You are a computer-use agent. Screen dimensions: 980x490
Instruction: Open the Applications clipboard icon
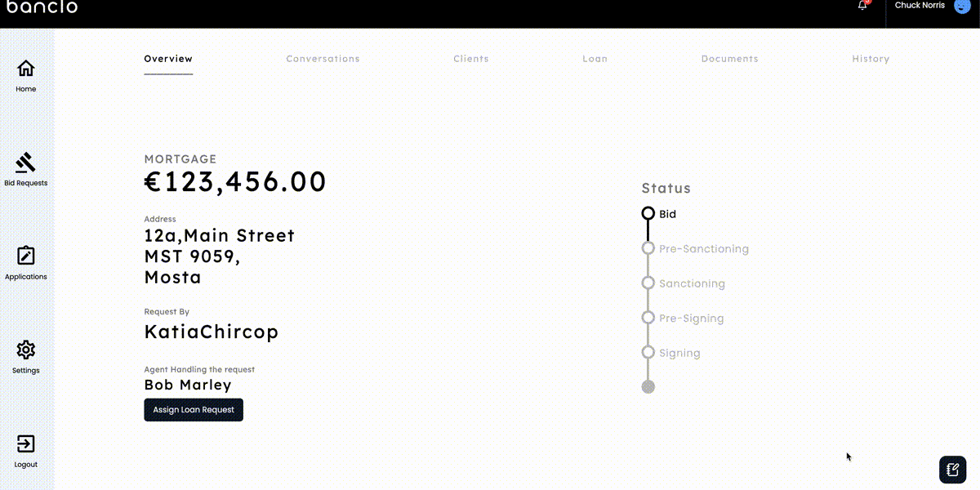(26, 256)
